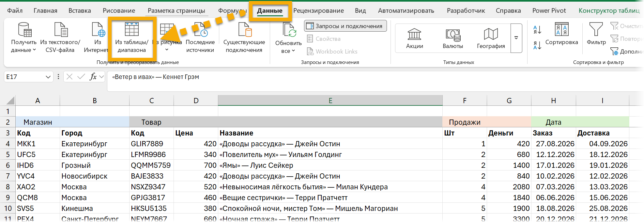
Task: Click Из Интернета import icon
Action: click(98, 30)
